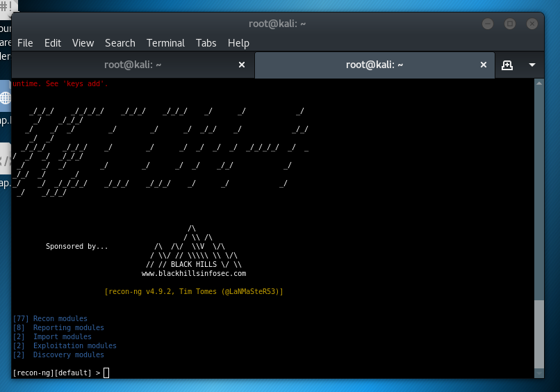Open the Terminal menu

(x=165, y=43)
